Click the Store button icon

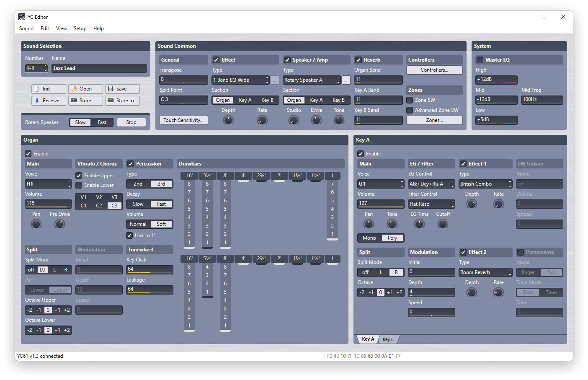coord(74,101)
